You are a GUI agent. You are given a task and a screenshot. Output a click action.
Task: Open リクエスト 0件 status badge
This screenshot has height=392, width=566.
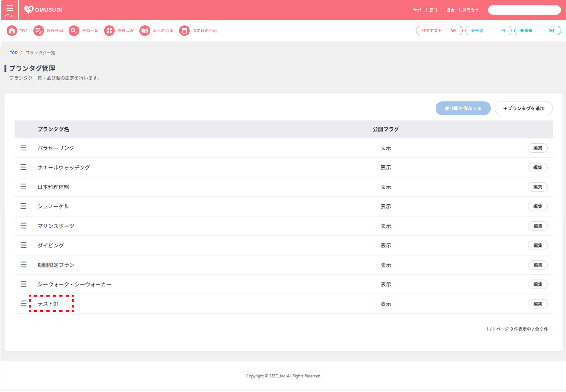(439, 31)
